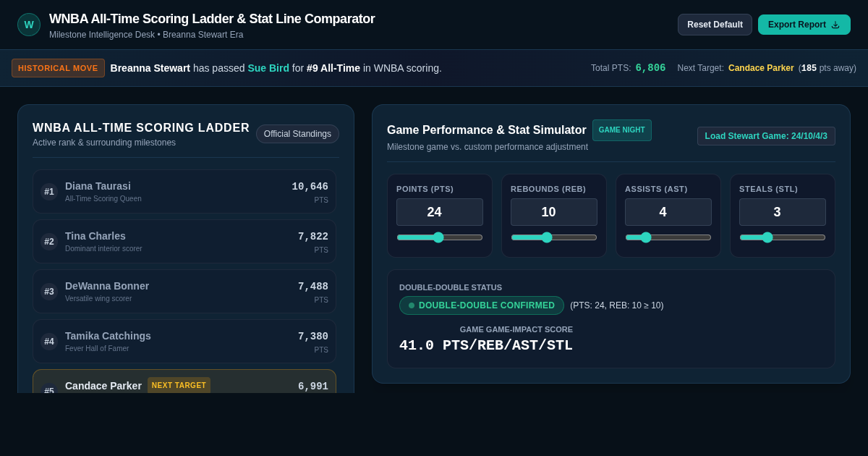Click the Milestone Intelligence Desk subtitle

pos(146,35)
